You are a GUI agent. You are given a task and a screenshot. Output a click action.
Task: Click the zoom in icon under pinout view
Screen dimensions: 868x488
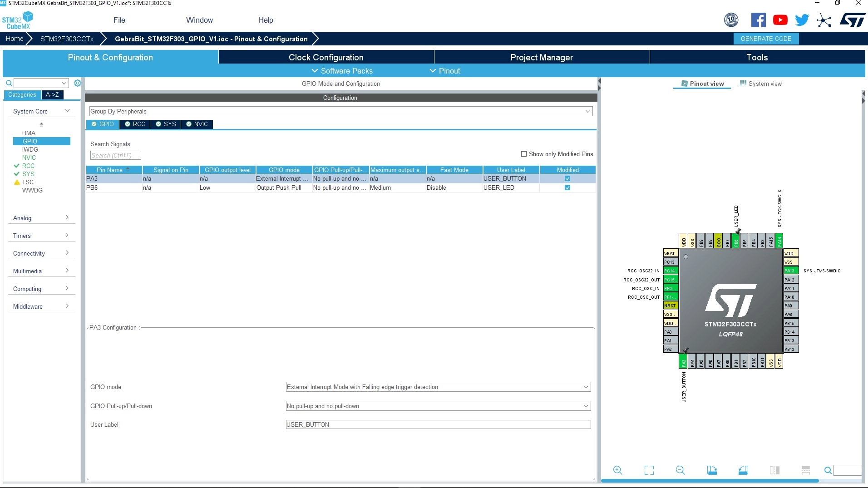click(617, 470)
